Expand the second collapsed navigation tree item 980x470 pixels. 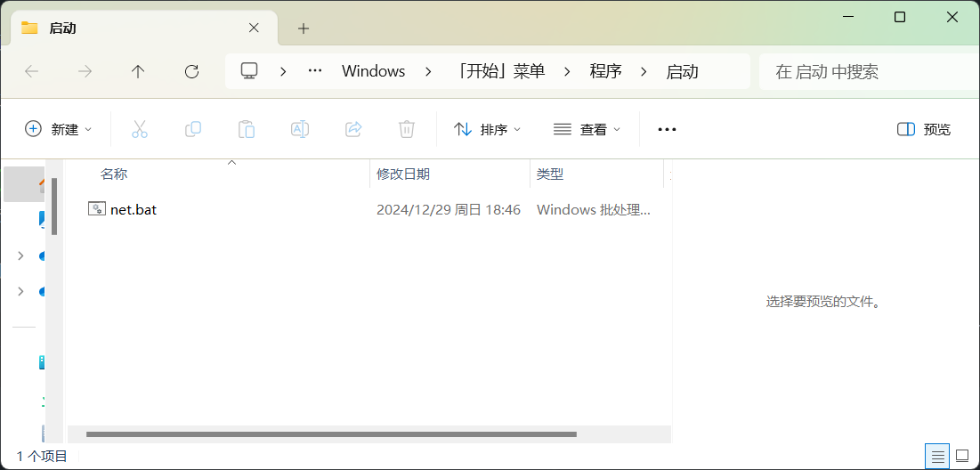coord(21,291)
